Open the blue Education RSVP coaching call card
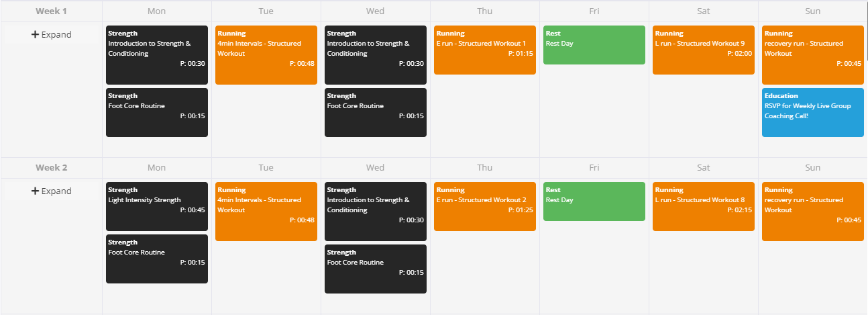The height and width of the screenshot is (315, 868). tap(813, 112)
